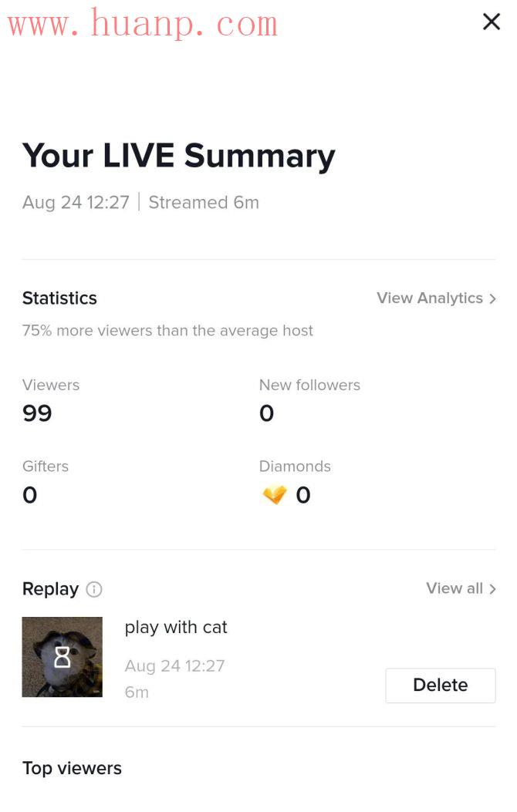Open the play with cat replay thumbnail
The width and height of the screenshot is (517, 812).
tap(63, 657)
